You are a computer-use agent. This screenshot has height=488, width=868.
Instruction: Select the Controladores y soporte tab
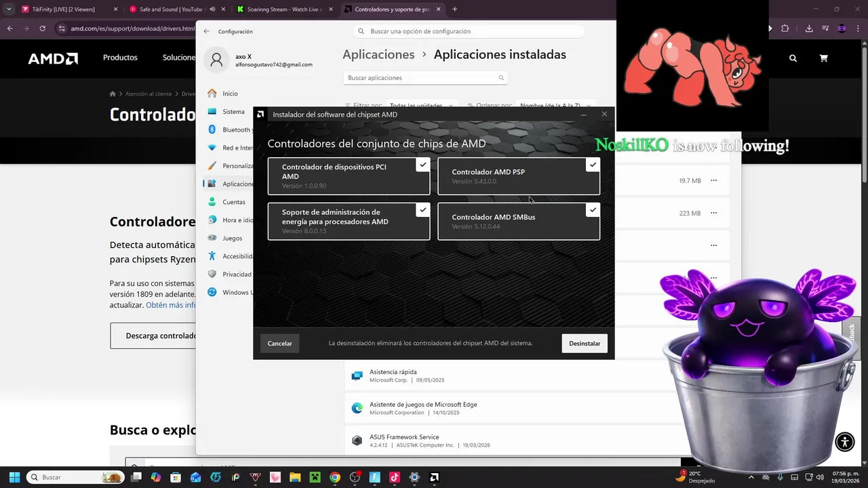coord(392,9)
